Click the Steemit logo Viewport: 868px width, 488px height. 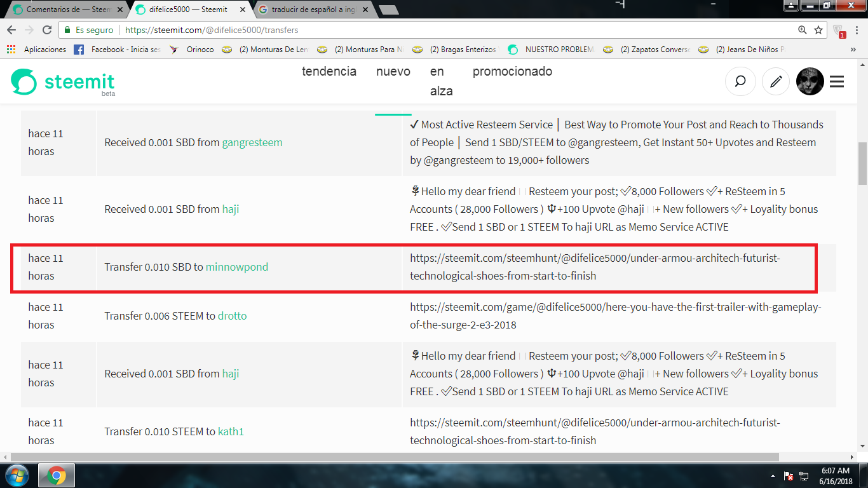[x=63, y=82]
